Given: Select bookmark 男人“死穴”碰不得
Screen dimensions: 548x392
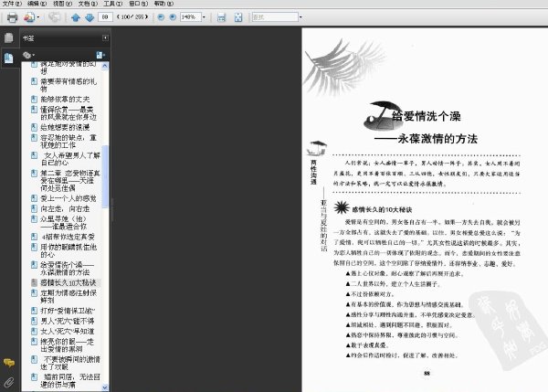Looking at the screenshot, I should pos(68,321).
